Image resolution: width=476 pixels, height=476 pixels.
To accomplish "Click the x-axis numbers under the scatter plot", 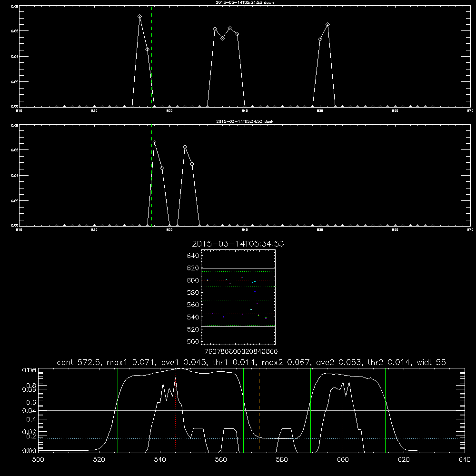I will pos(241,351).
